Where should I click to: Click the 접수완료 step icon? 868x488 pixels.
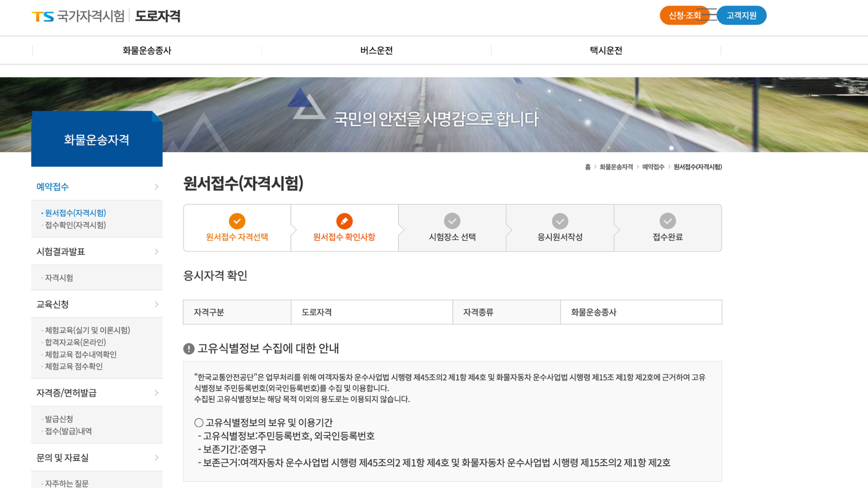[668, 221]
